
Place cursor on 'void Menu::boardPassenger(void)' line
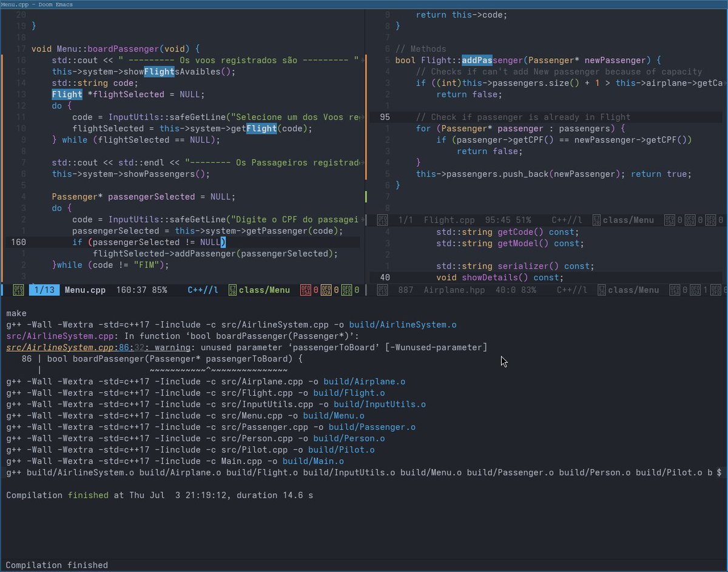pyautogui.click(x=115, y=49)
